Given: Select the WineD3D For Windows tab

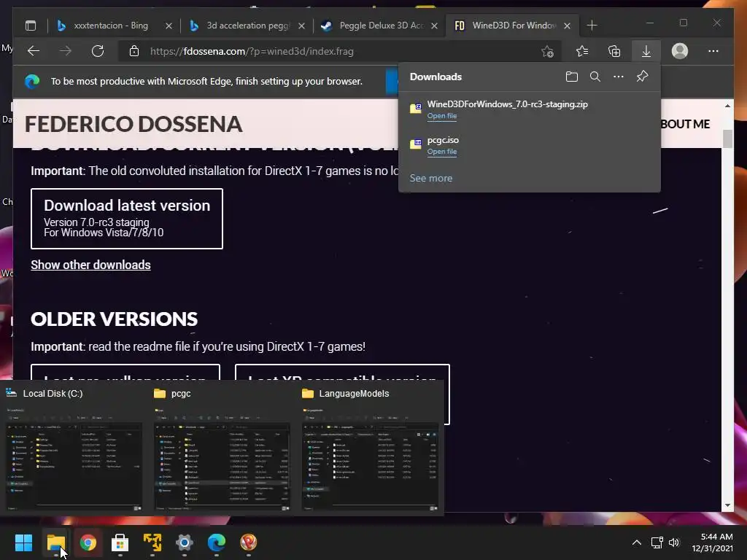Looking at the screenshot, I should [x=512, y=26].
